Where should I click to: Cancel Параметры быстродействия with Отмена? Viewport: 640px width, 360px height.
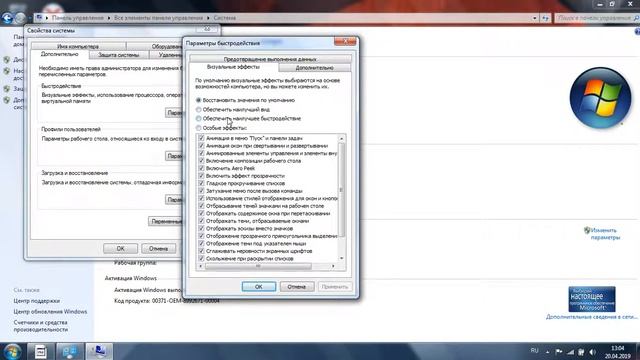(297, 287)
